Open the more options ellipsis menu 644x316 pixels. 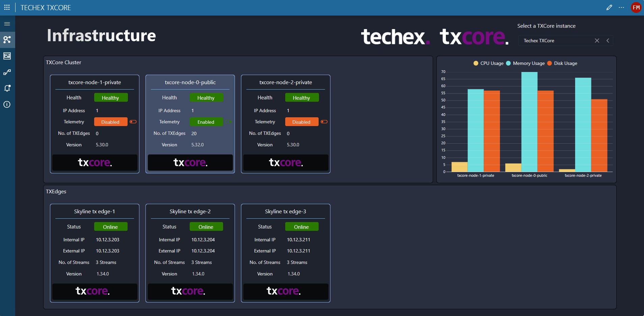point(621,7)
